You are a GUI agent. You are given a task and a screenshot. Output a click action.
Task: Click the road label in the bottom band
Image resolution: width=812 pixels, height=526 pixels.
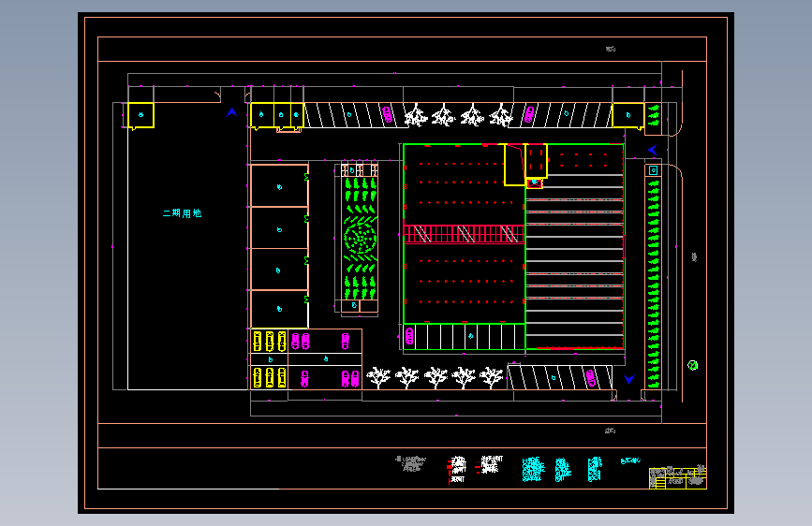pyautogui.click(x=610, y=431)
